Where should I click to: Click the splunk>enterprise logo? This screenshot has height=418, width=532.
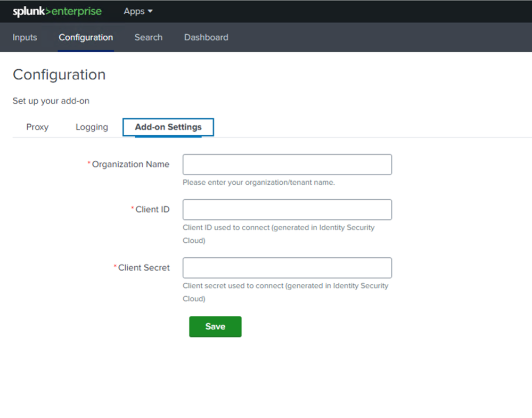[57, 11]
